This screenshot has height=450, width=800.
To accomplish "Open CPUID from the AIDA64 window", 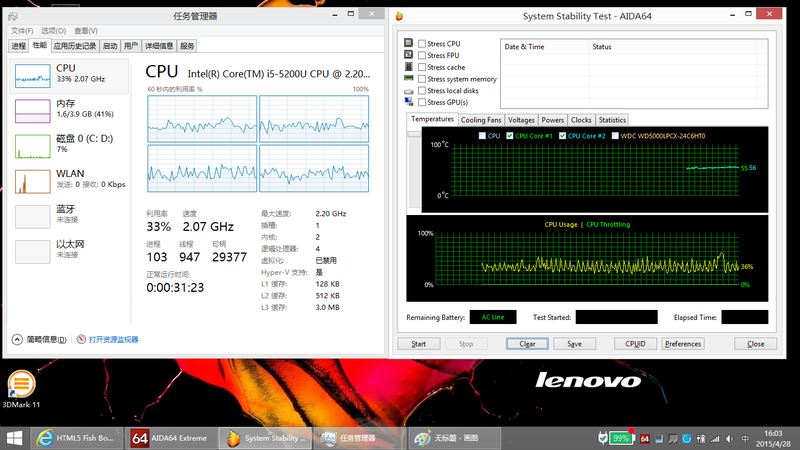I will click(x=635, y=344).
